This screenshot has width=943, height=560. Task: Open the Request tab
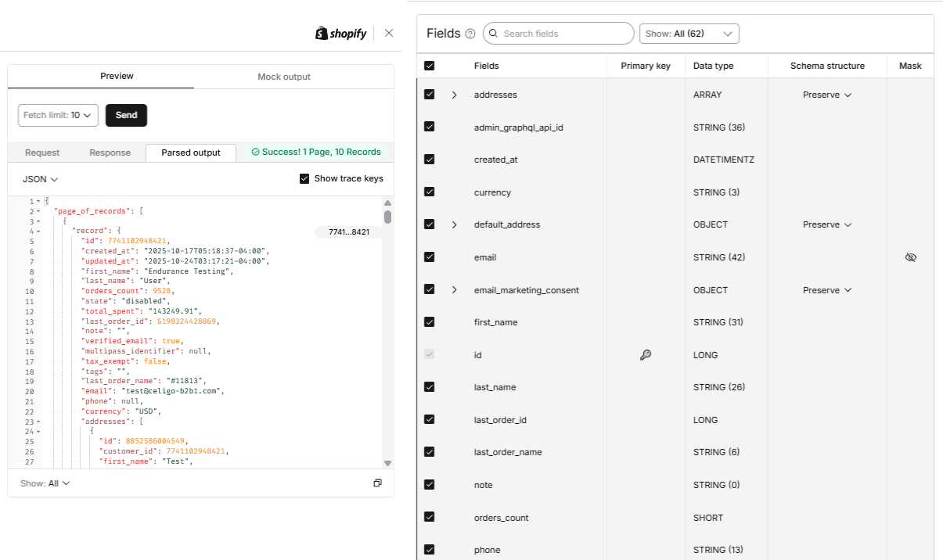[x=42, y=153]
